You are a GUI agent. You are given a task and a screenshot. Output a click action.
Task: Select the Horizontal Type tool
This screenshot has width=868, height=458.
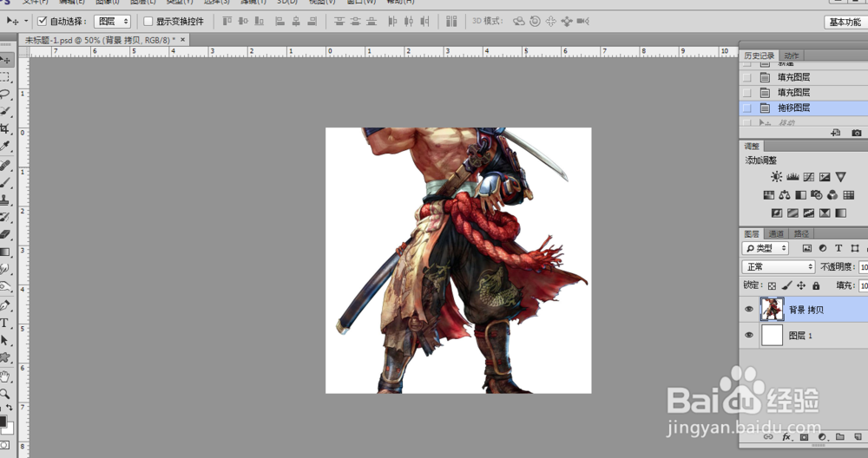5,323
